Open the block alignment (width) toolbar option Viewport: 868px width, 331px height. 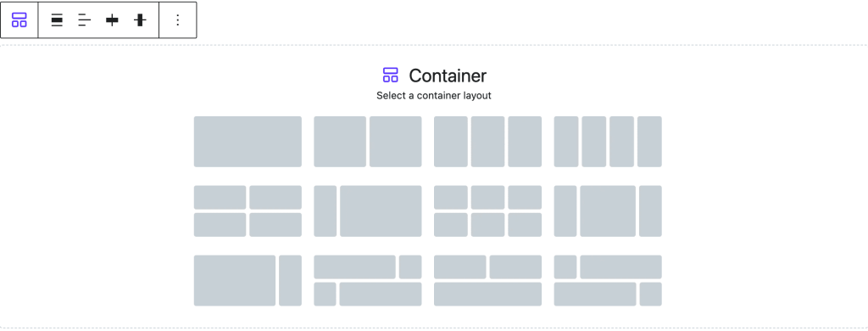tap(57, 20)
